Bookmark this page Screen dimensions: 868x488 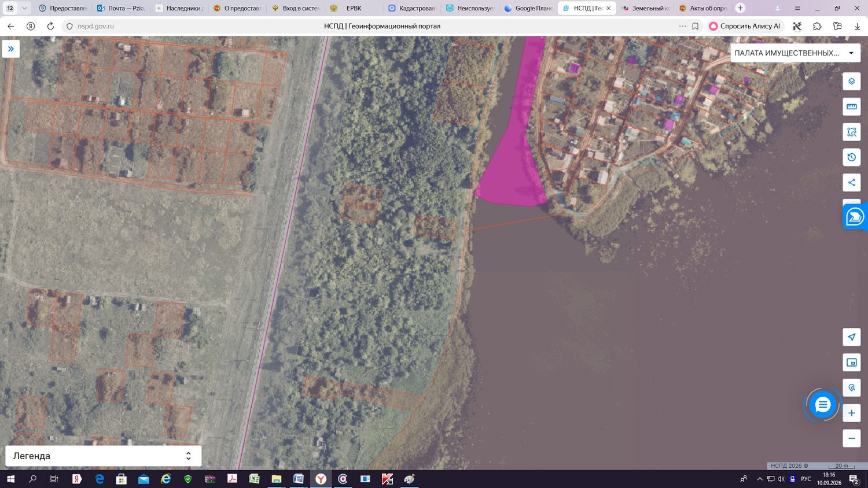pyautogui.click(x=696, y=26)
